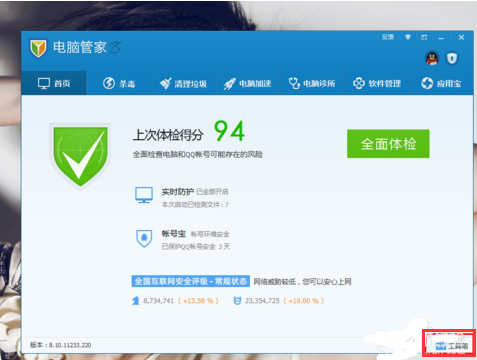The height and width of the screenshot is (360, 477).
Task: Click the checkup score number 94
Action: [x=229, y=131]
